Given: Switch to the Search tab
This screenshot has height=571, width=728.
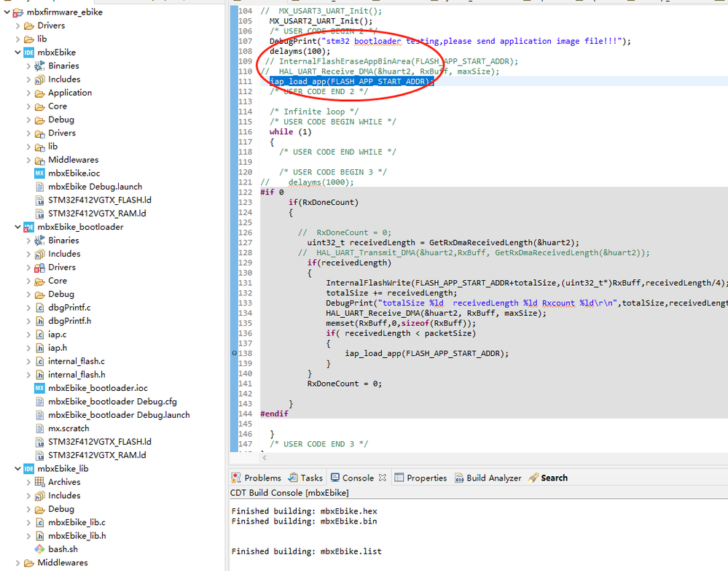Looking at the screenshot, I should (548, 478).
